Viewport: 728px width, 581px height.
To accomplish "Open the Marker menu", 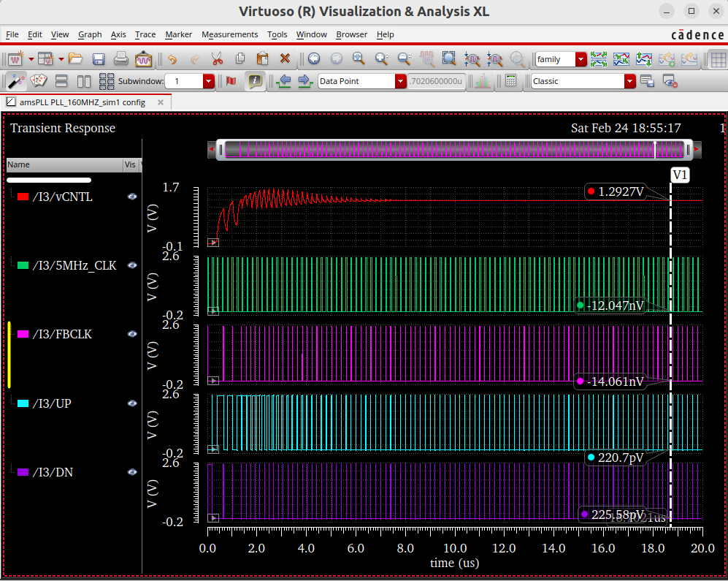I will click(x=178, y=34).
